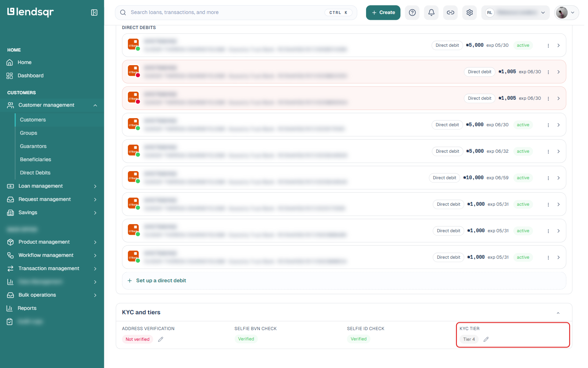Click the Dashboard grid icon
Screen dimensions: 588x368
(x=10, y=76)
